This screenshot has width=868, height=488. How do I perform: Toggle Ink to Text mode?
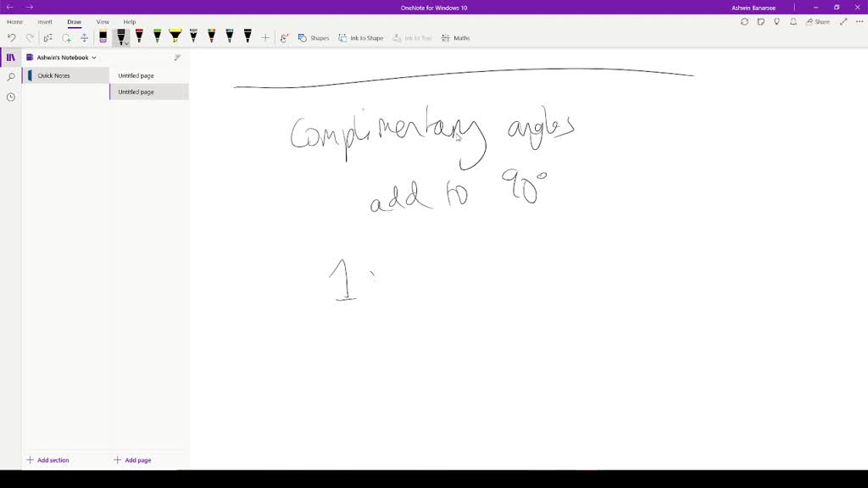413,37
